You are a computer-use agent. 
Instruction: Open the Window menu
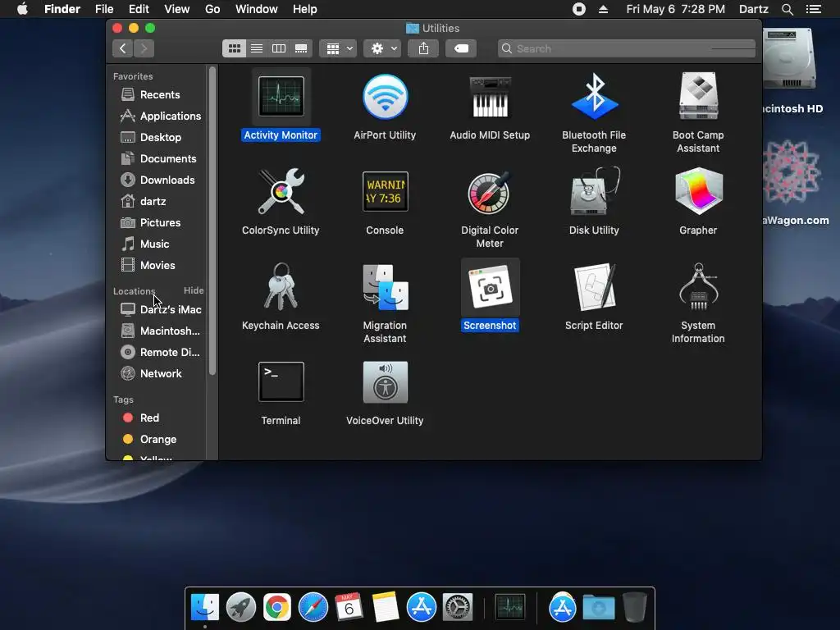pyautogui.click(x=257, y=9)
